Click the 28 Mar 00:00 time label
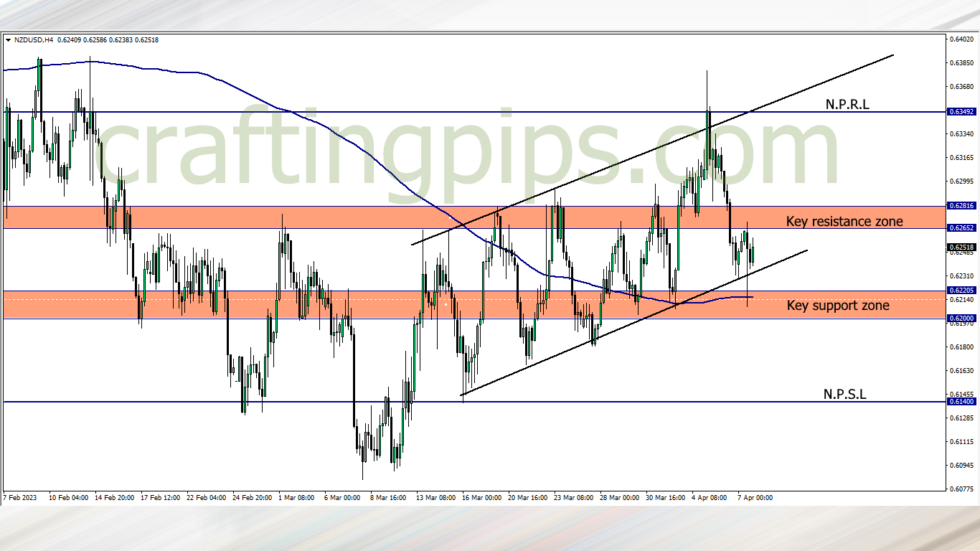 point(620,497)
